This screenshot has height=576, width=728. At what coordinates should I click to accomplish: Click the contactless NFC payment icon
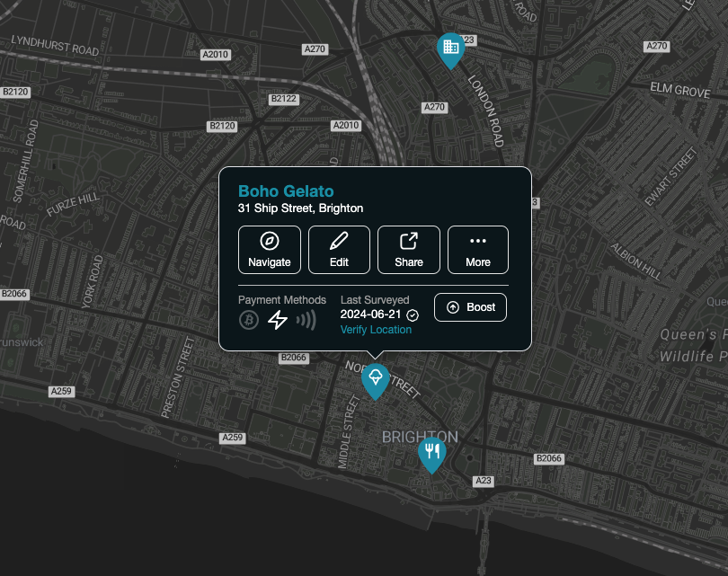(x=306, y=320)
